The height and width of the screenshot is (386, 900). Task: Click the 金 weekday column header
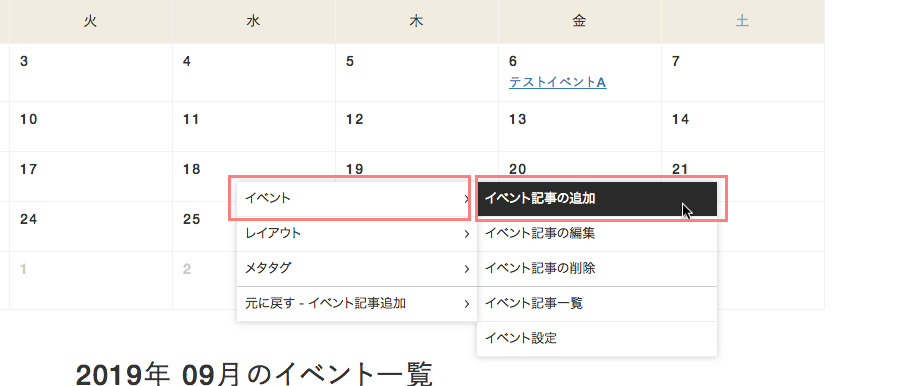tap(579, 22)
